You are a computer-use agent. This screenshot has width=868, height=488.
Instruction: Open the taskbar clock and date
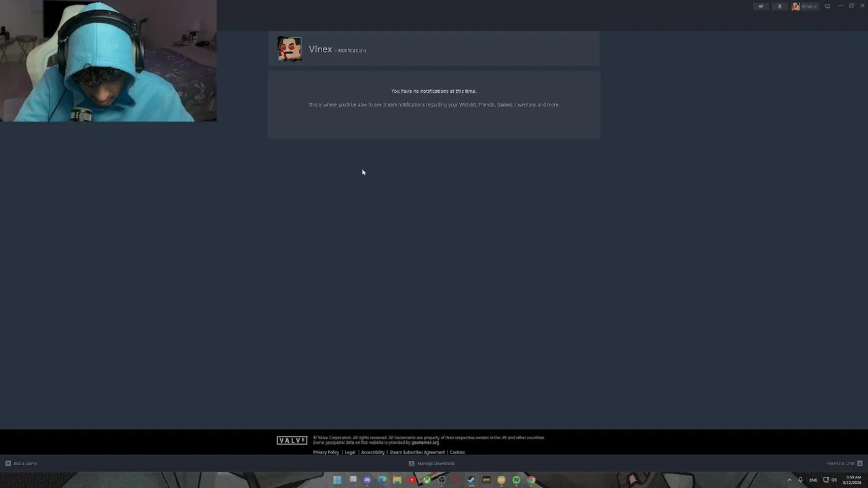852,480
